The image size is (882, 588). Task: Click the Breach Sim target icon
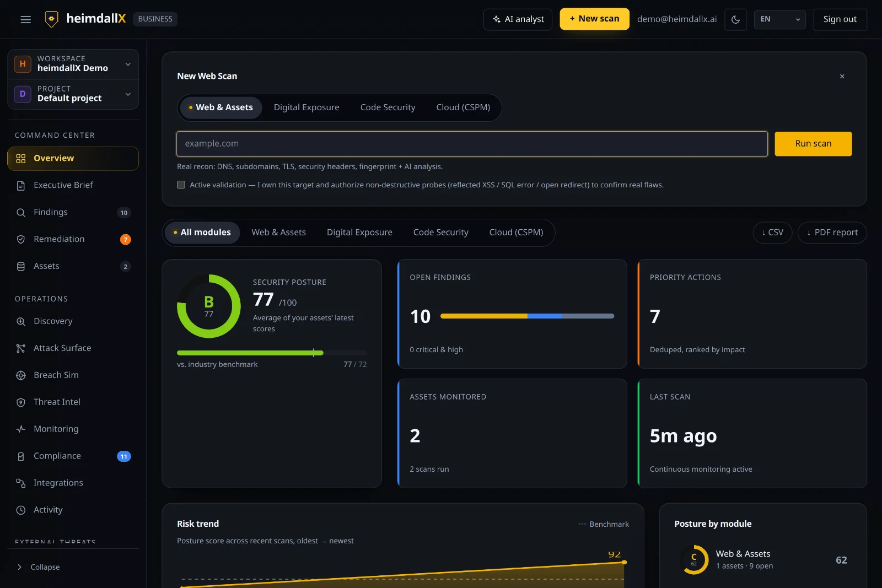coord(21,376)
